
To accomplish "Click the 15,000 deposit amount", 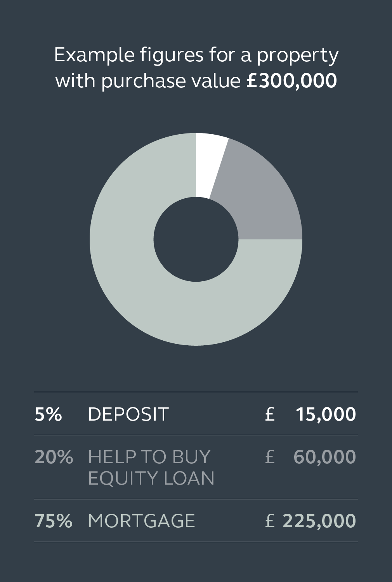I will 326,414.
